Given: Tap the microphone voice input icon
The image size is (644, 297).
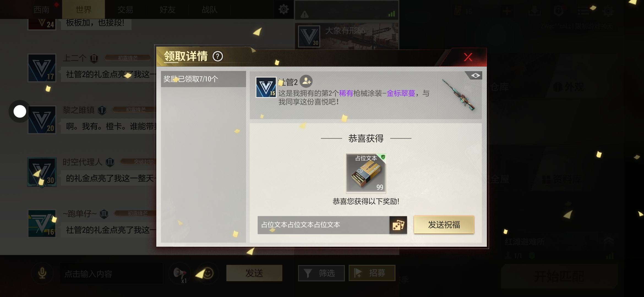Looking at the screenshot, I should (x=42, y=273).
